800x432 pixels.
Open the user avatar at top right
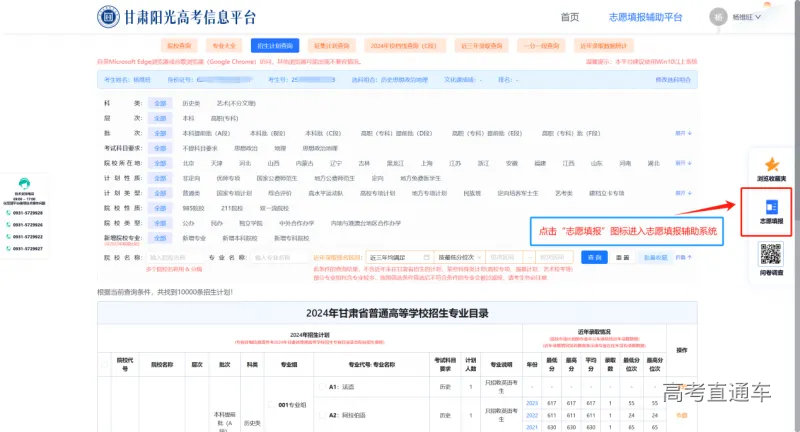pos(718,17)
